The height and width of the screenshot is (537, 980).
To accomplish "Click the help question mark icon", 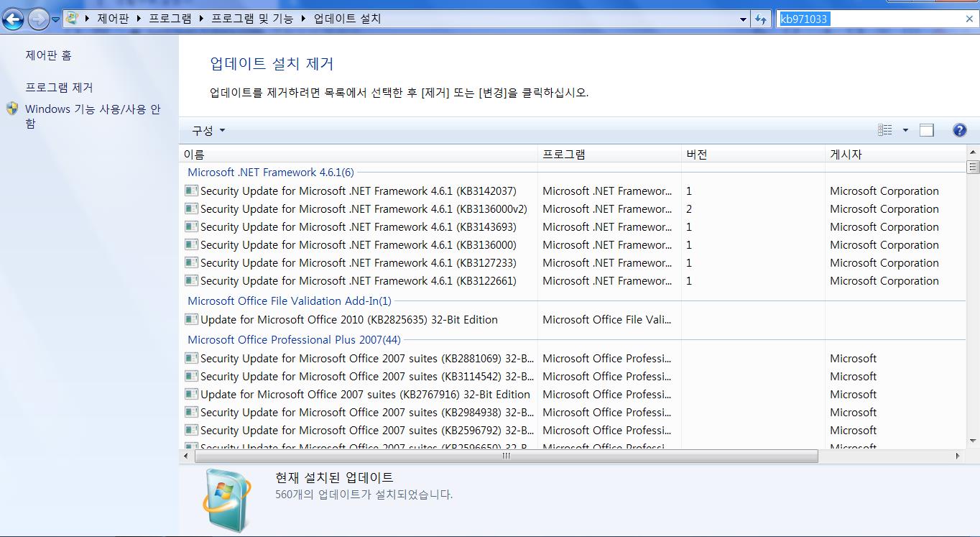I will (960, 130).
